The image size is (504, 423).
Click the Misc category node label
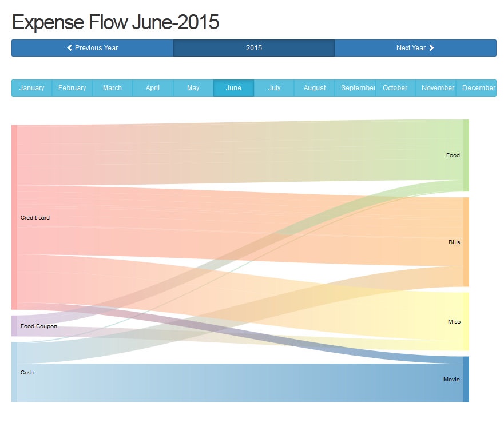click(454, 322)
